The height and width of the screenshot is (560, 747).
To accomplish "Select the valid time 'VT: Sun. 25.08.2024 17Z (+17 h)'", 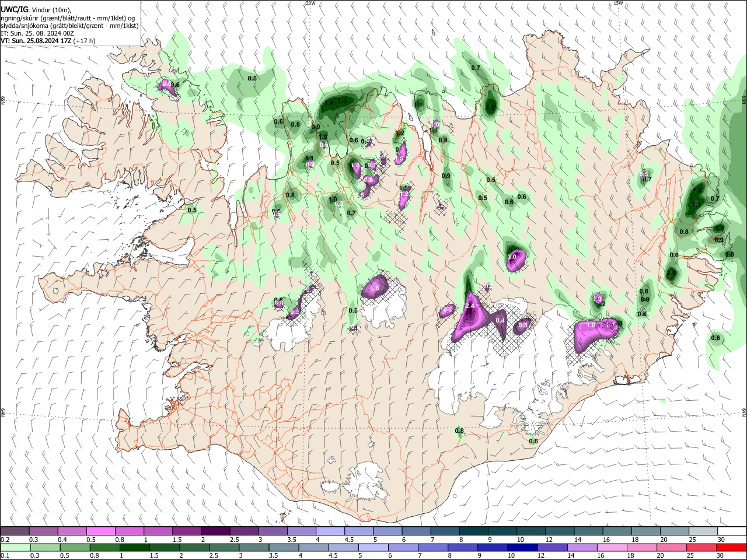I will coord(48,41).
